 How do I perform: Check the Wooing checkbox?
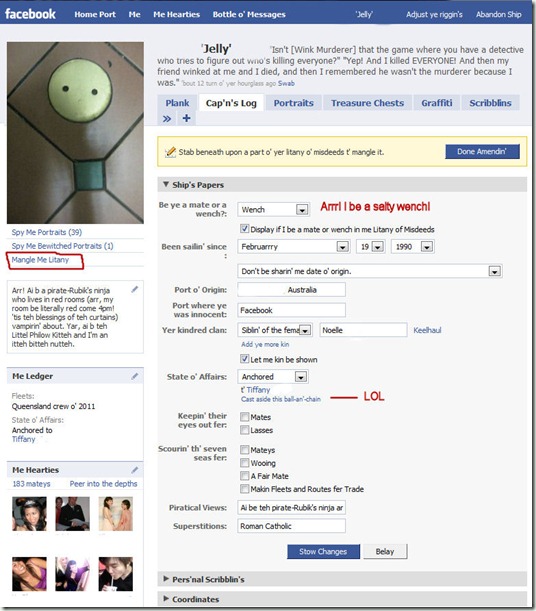click(244, 463)
